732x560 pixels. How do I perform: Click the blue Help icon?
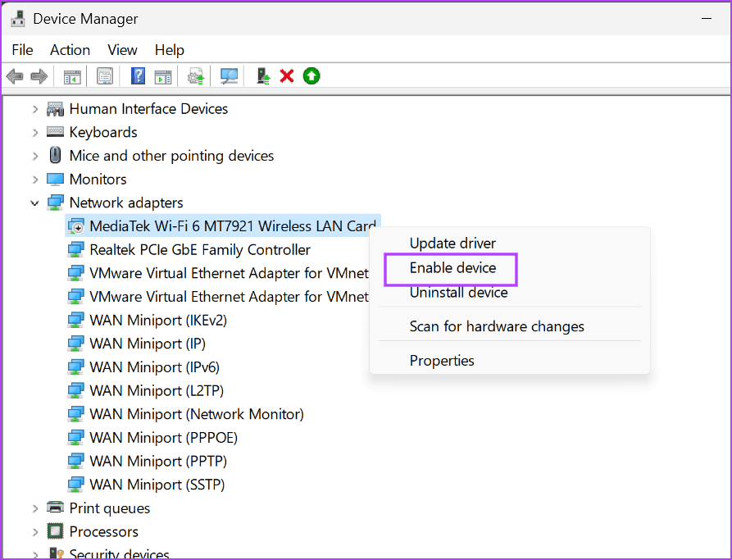(x=137, y=75)
